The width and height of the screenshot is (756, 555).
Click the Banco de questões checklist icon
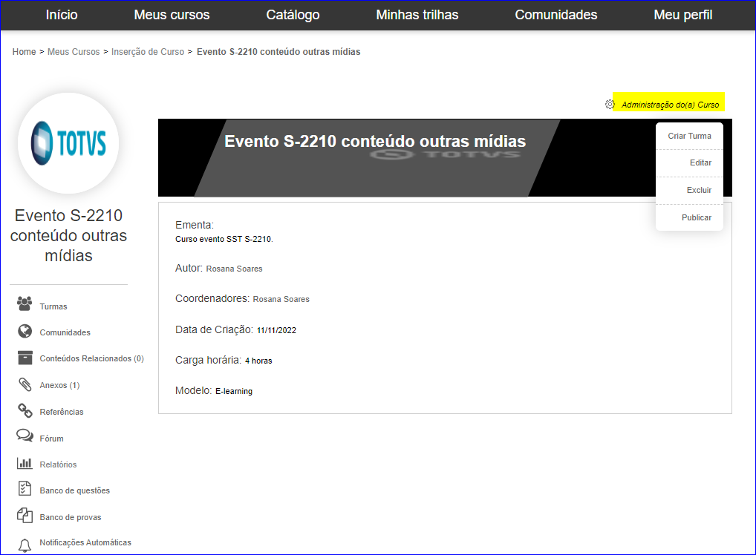click(x=25, y=488)
